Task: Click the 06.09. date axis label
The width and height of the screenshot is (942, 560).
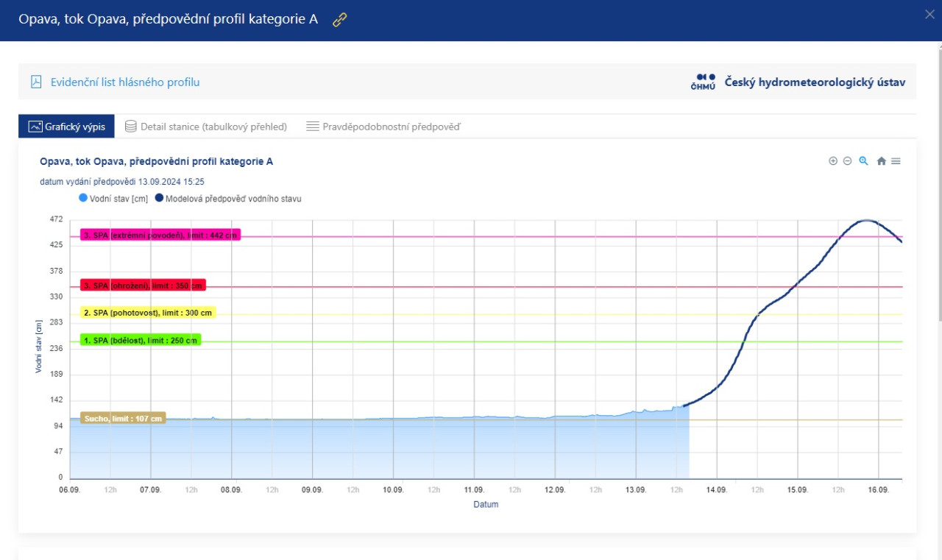Action: (x=70, y=490)
